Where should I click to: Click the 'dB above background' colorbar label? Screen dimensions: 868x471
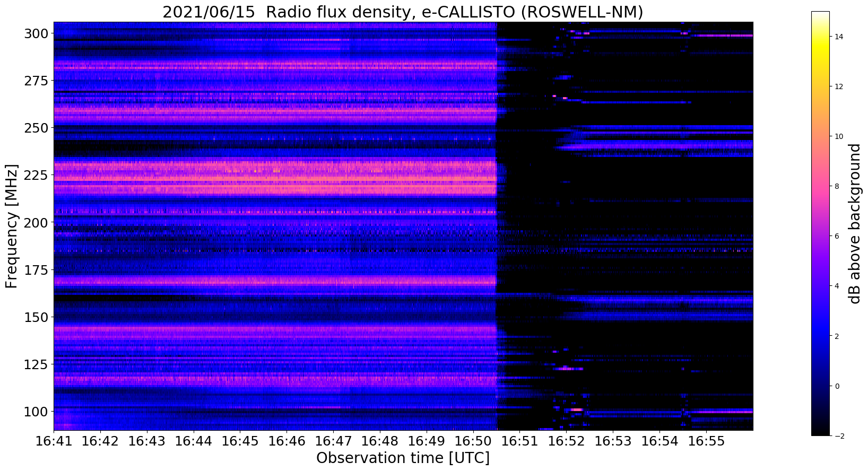click(x=854, y=224)
